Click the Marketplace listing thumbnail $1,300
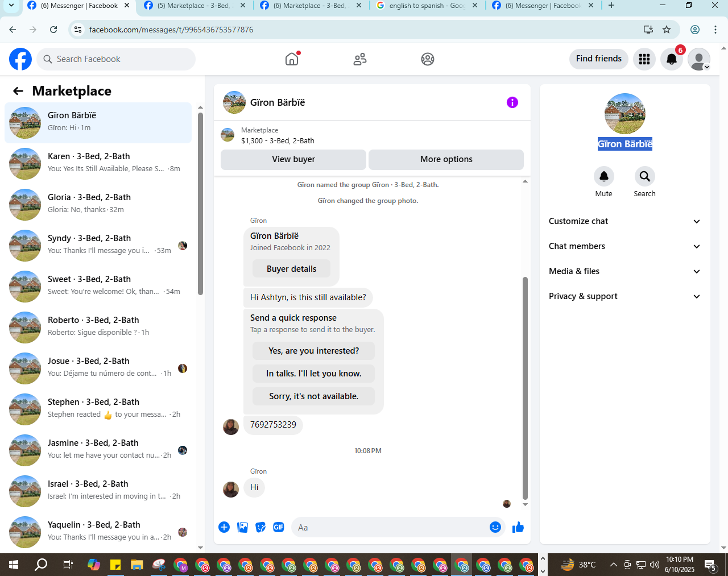Screen dimensions: 728x576 coord(227,135)
